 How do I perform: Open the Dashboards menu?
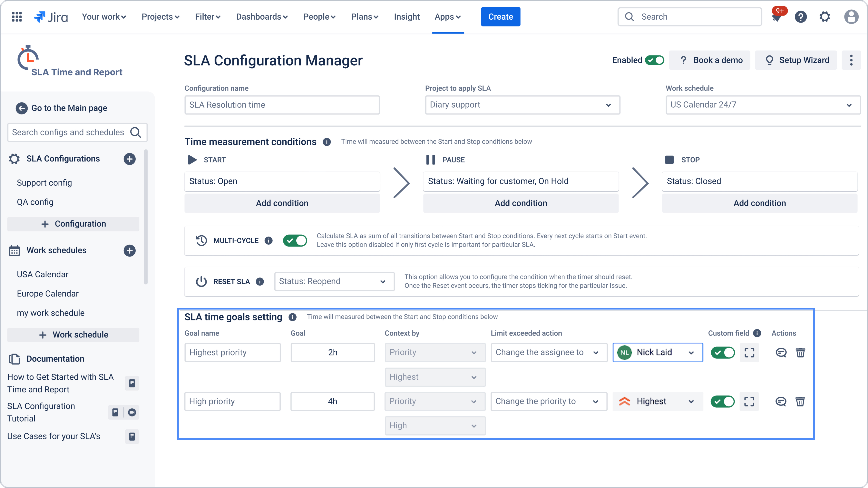point(261,17)
